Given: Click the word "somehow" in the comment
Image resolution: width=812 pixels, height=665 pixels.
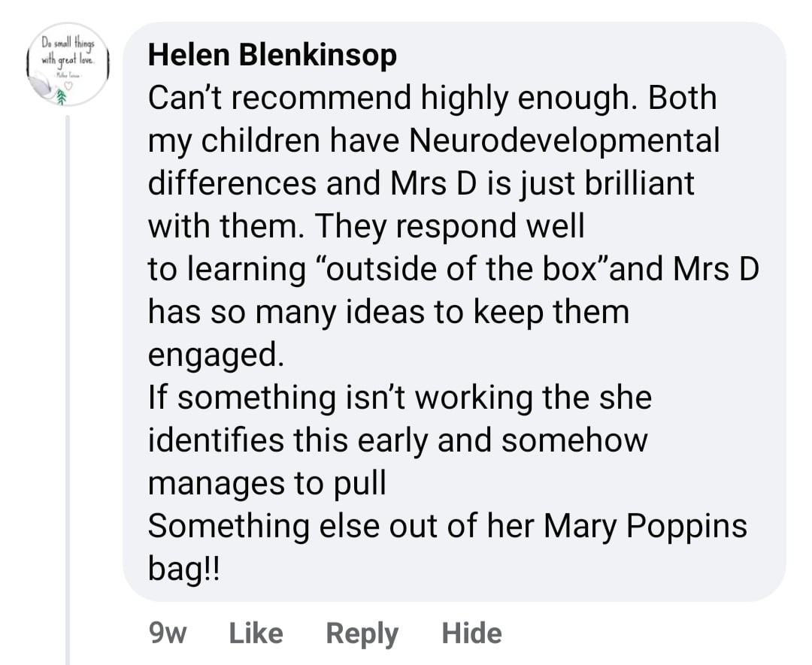Looking at the screenshot, I should [x=574, y=440].
